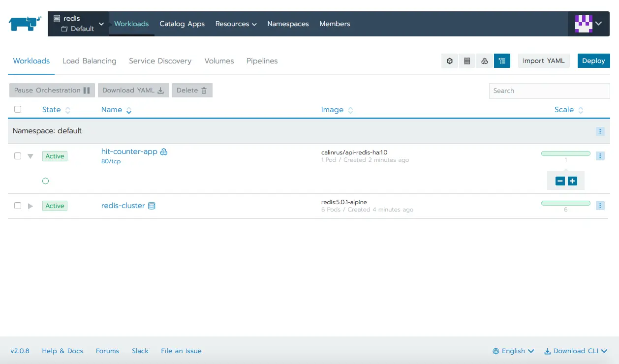Expand the Resources menu
The image size is (619, 364).
click(236, 24)
